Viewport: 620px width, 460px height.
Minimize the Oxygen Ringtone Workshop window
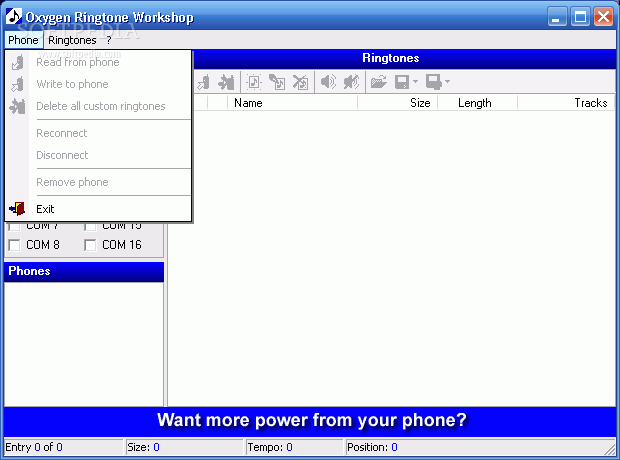557,17
